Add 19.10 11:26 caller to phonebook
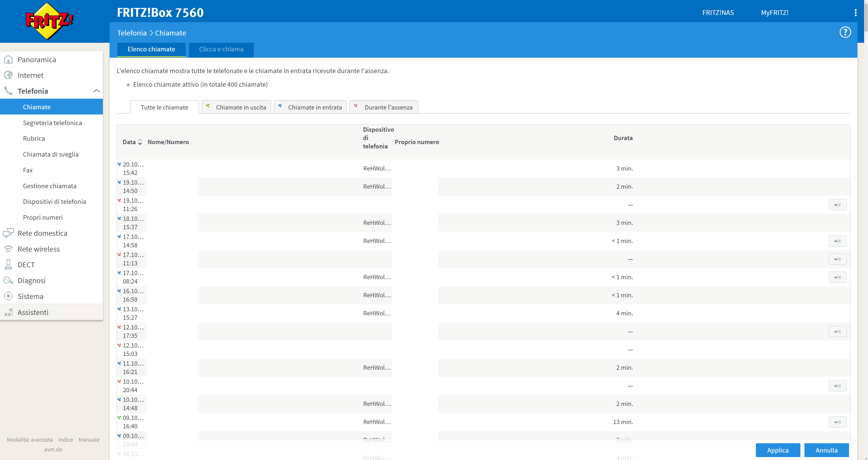This screenshot has height=460, width=868. pos(837,205)
